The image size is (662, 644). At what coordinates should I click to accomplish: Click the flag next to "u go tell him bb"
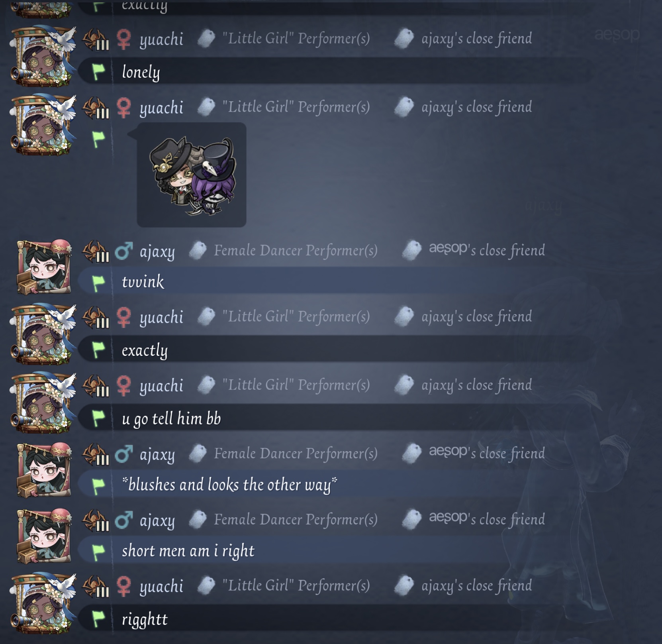tap(98, 418)
